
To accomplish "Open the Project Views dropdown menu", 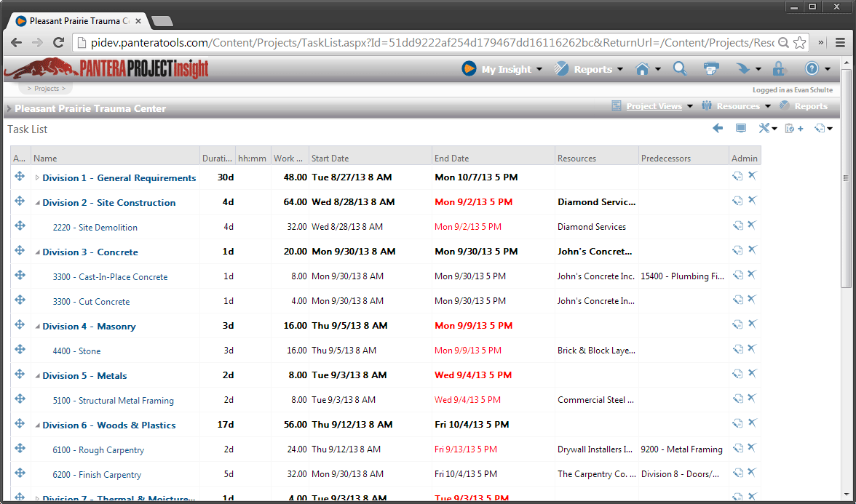I will click(x=653, y=106).
